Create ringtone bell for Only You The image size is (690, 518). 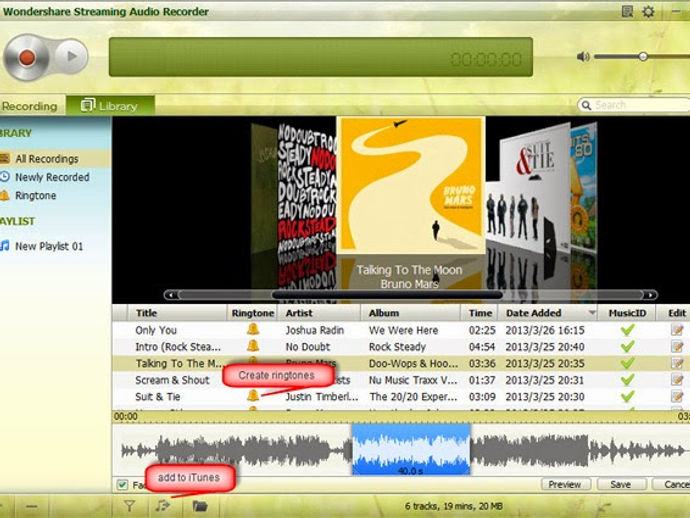253,329
